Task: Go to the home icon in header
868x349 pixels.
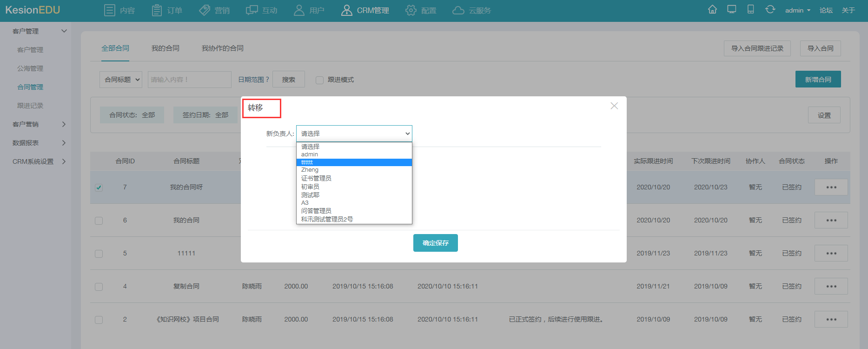Action: pos(712,10)
